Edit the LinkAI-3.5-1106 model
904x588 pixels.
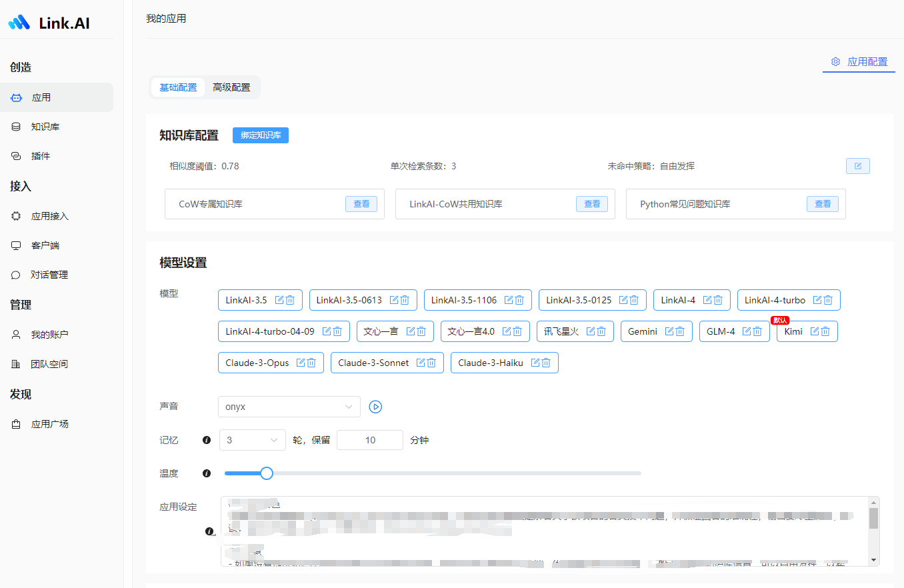tap(509, 300)
